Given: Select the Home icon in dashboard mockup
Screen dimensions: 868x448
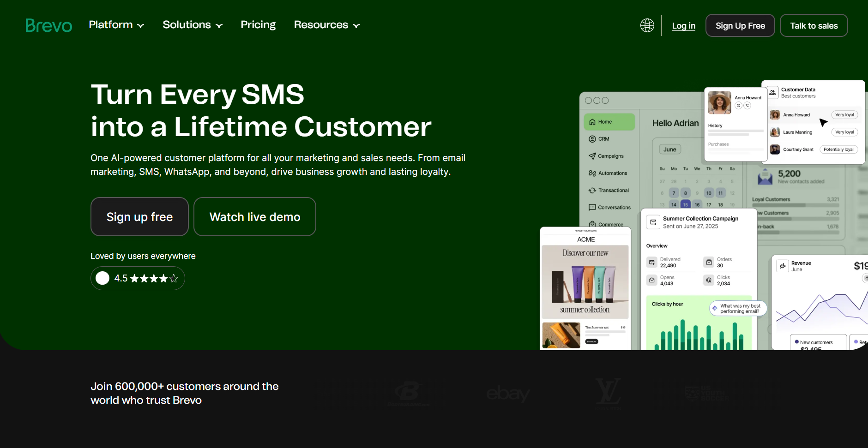Looking at the screenshot, I should tap(592, 122).
